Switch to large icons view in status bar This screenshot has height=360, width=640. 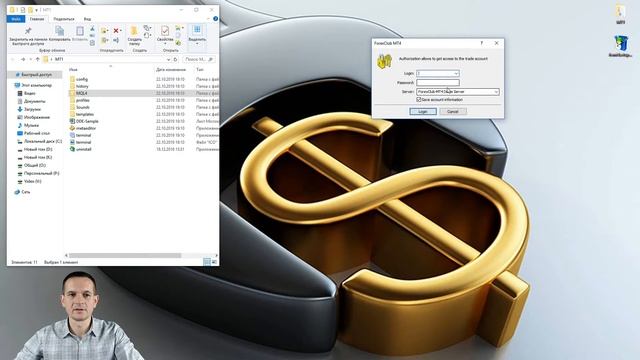click(x=214, y=262)
